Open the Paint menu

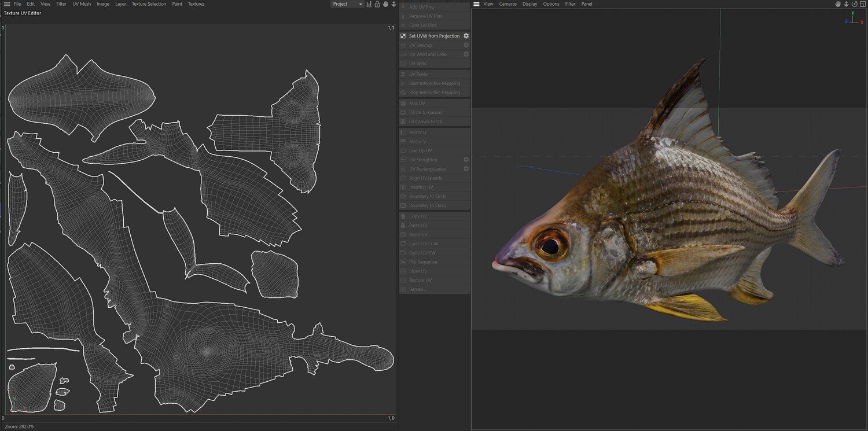coord(177,4)
